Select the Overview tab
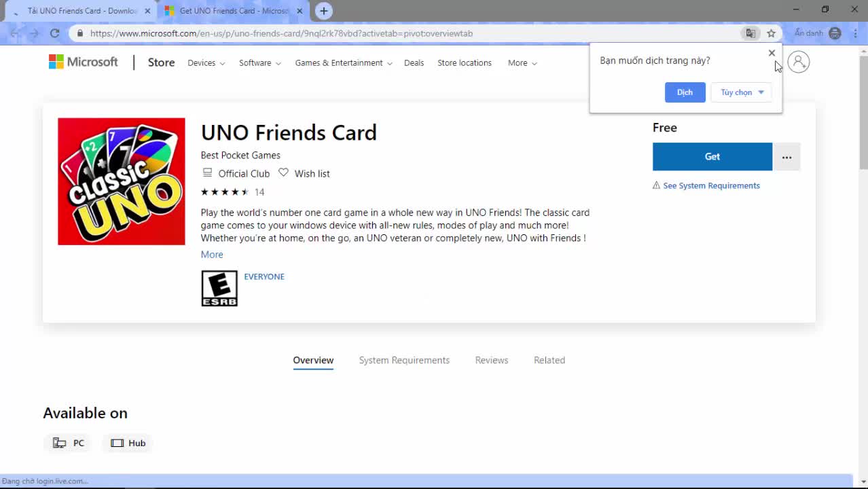Screen dimensions: 868x489 [x=313, y=360]
